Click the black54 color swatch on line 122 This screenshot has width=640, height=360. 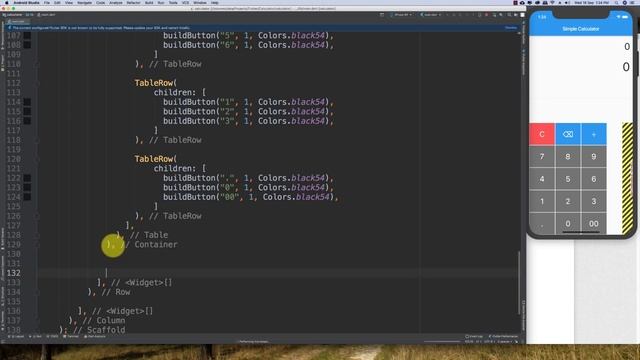click(x=27, y=178)
